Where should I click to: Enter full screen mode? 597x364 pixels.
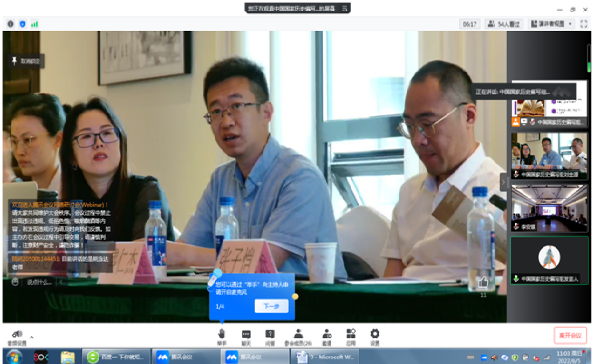pos(584,24)
